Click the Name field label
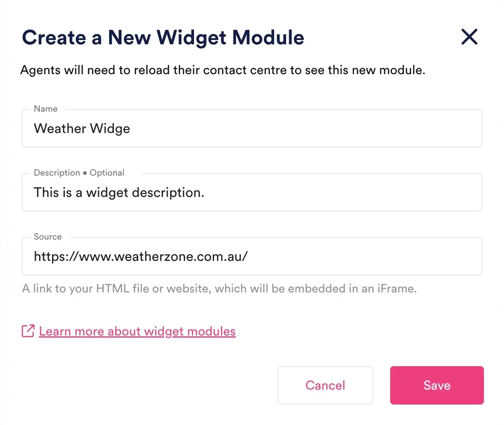The image size is (504, 425). 46,109
